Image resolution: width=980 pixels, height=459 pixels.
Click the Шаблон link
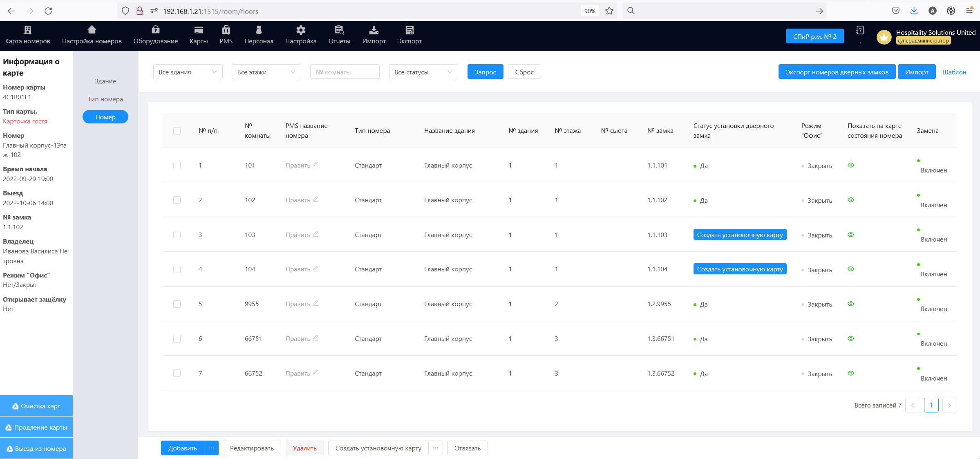coord(954,72)
